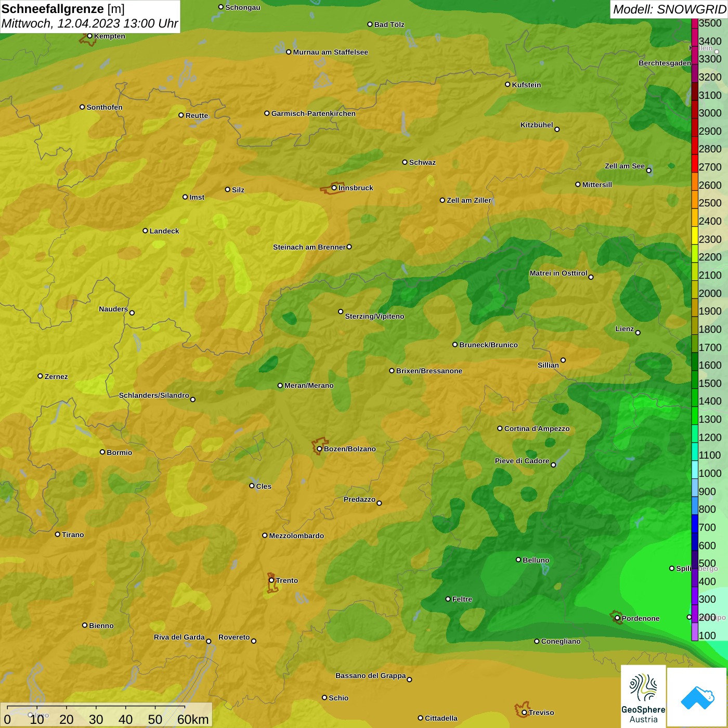Click the Berchtesgaden label
This screenshot has height=728, width=728.
pos(665,63)
